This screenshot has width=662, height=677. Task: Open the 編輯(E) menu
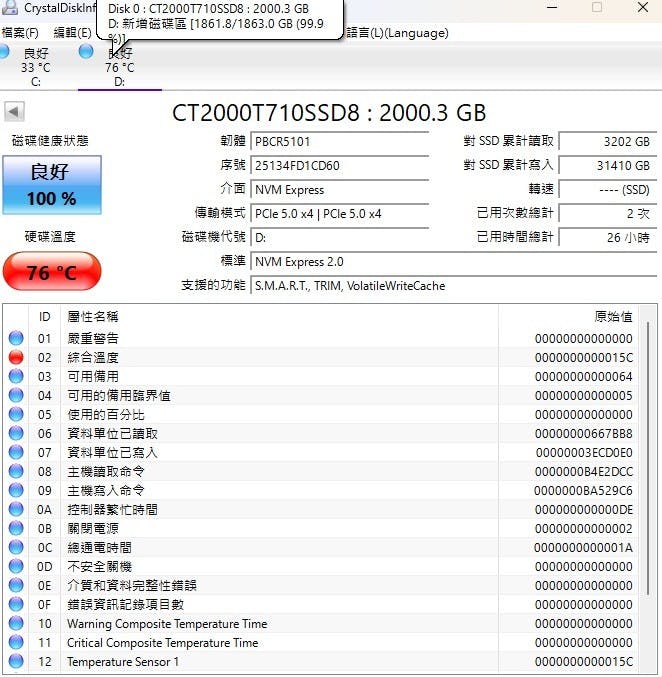coord(72,33)
